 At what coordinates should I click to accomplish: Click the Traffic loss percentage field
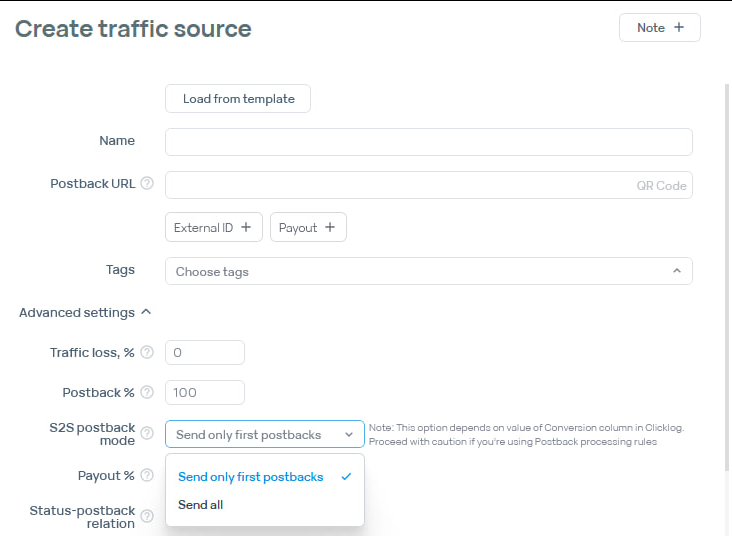tap(205, 353)
